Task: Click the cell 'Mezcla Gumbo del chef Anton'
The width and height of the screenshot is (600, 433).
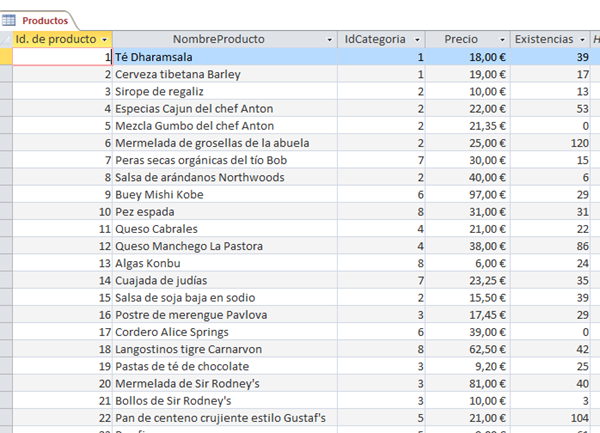Action: pos(225,126)
